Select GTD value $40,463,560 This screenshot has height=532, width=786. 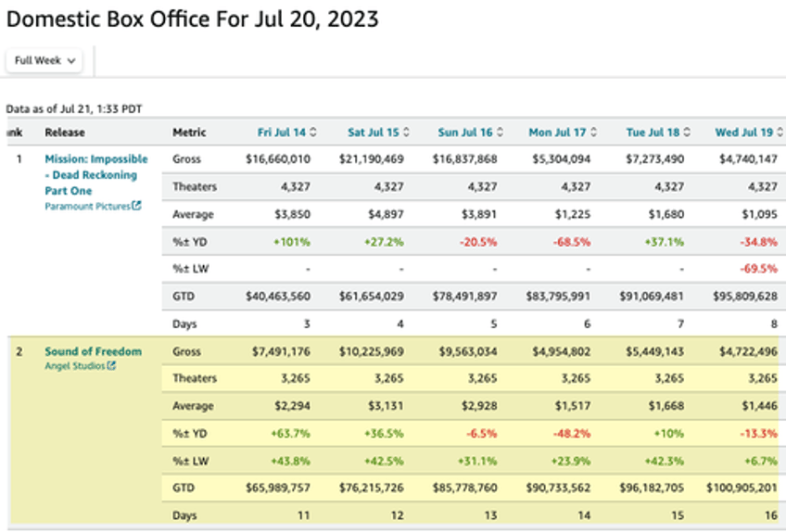(278, 297)
